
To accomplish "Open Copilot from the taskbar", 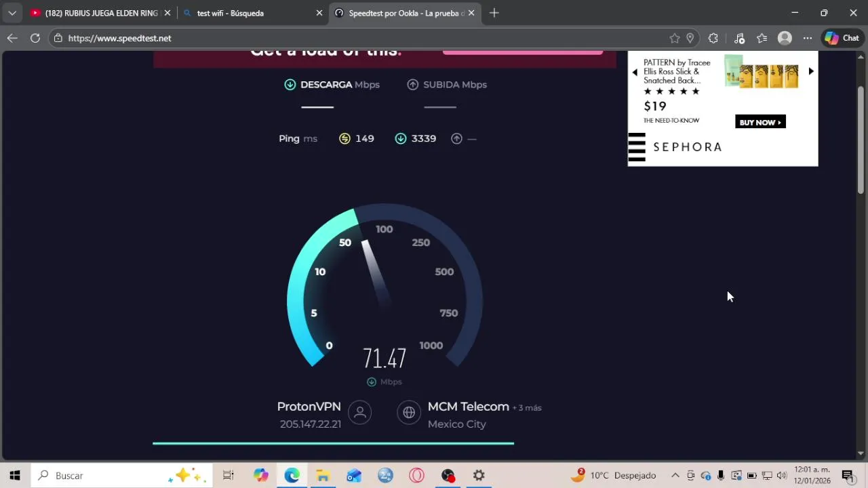I will (x=260, y=476).
